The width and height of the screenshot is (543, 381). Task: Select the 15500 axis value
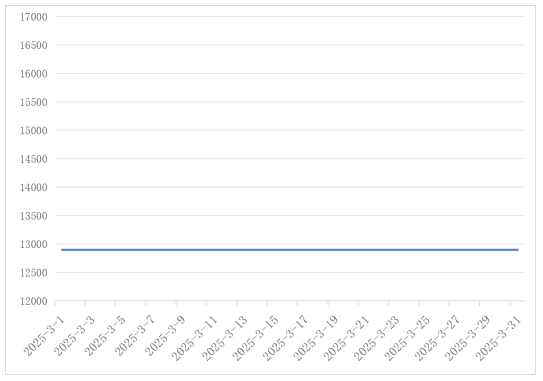point(34,102)
